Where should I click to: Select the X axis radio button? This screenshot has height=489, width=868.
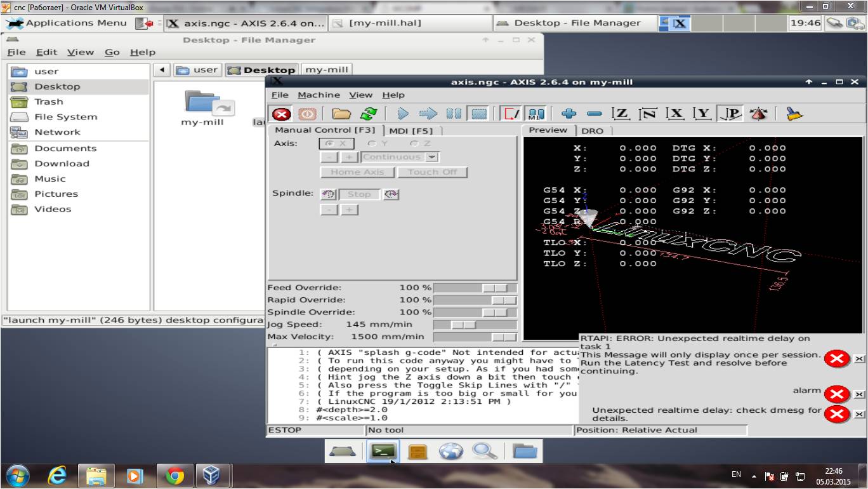337,144
